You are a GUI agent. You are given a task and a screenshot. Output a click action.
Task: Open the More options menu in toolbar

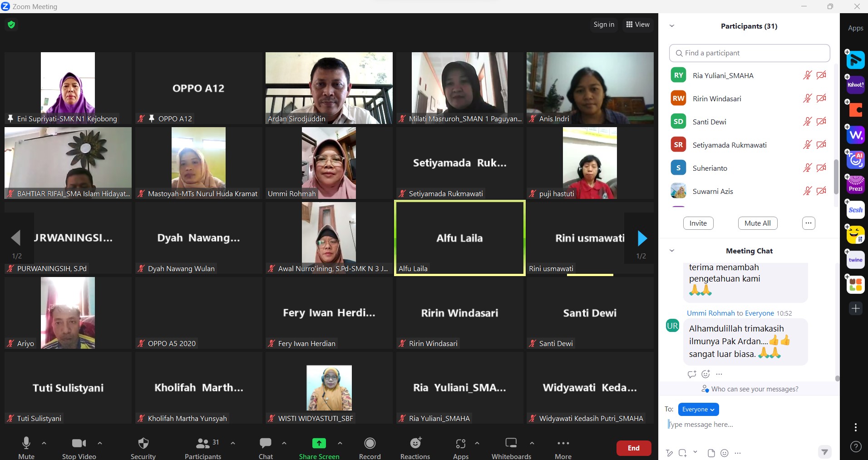[x=563, y=447]
